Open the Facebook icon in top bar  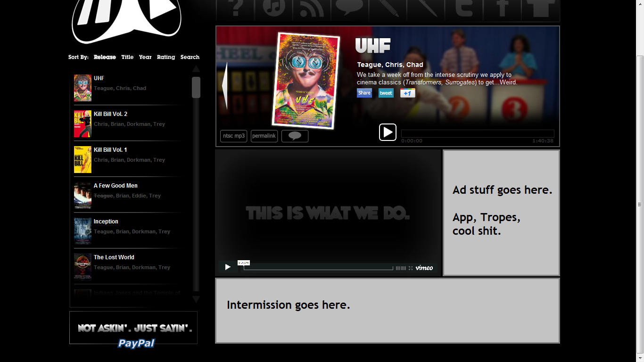pyautogui.click(x=502, y=9)
